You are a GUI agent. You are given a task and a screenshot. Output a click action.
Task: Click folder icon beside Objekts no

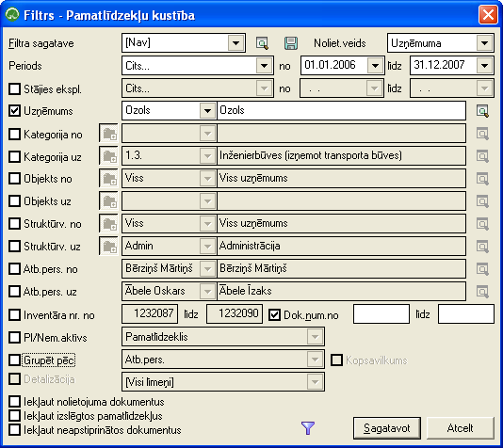(108, 179)
